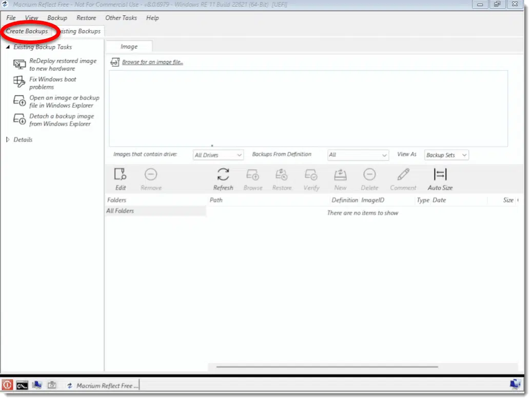Screen dimensions: 532x401
Task: Open the All Drives dropdown
Action: (218, 155)
